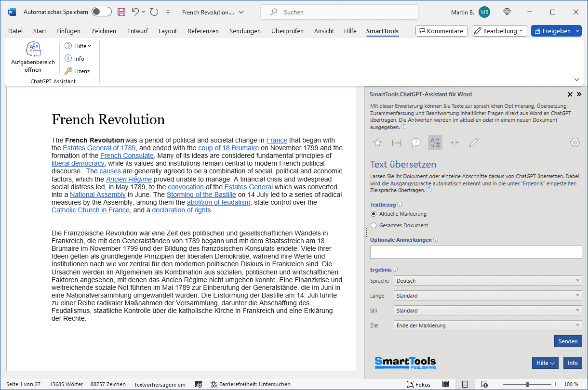Toggle Automatisches Speichern switch
Screen dimensions: 588x390
101,12
